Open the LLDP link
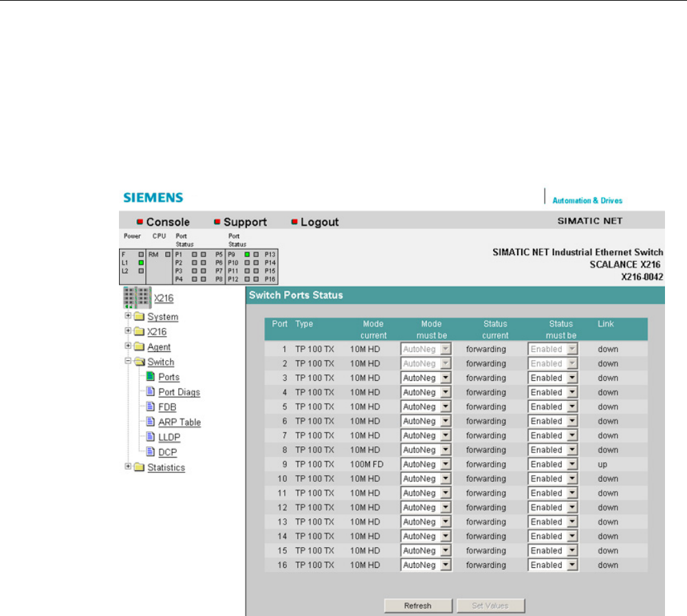Viewport: 687px width, 616px height. [169, 437]
